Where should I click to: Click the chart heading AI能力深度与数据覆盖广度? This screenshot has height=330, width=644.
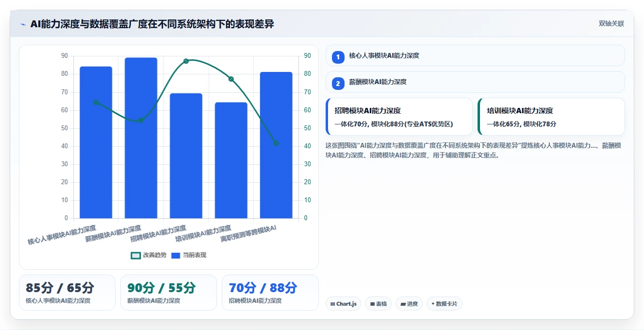pos(152,24)
